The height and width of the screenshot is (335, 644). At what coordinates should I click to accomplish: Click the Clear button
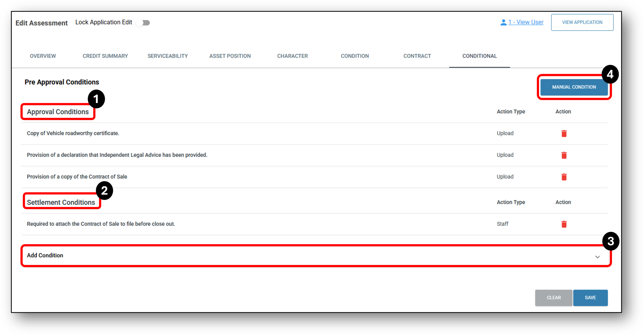553,298
